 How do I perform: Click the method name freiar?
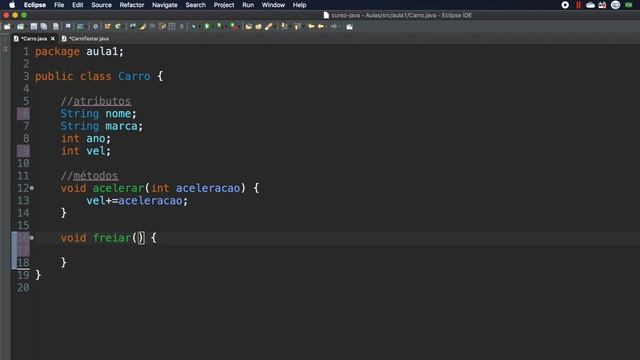(x=112, y=238)
